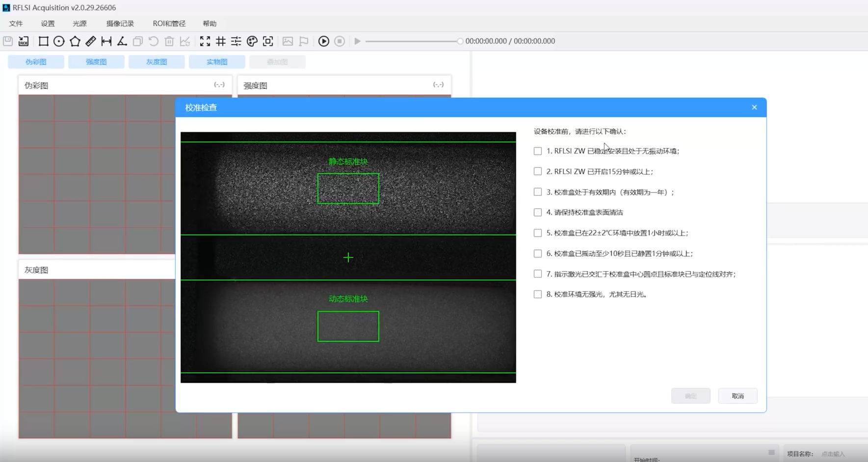The height and width of the screenshot is (462, 868).
Task: Click the flag marker icon
Action: [304, 41]
